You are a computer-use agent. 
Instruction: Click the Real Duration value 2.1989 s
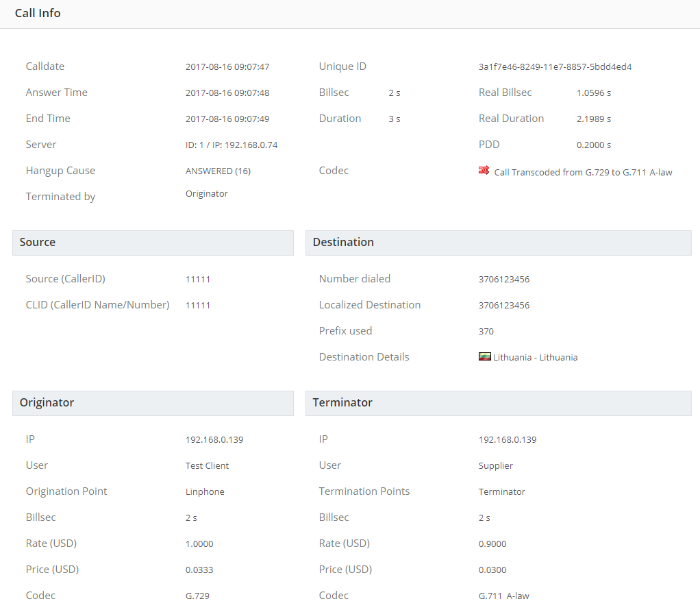pos(594,119)
